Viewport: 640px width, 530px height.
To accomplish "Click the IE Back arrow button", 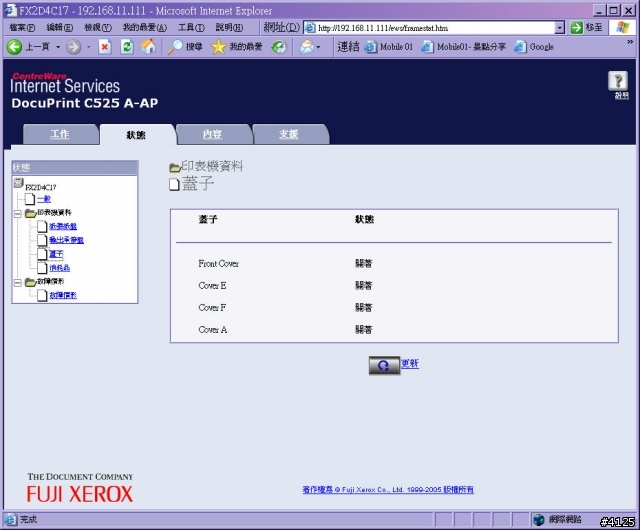I will (x=14, y=47).
